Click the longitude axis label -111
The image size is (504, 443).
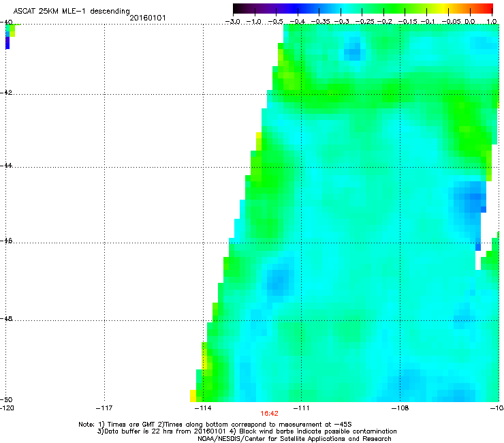(301, 408)
